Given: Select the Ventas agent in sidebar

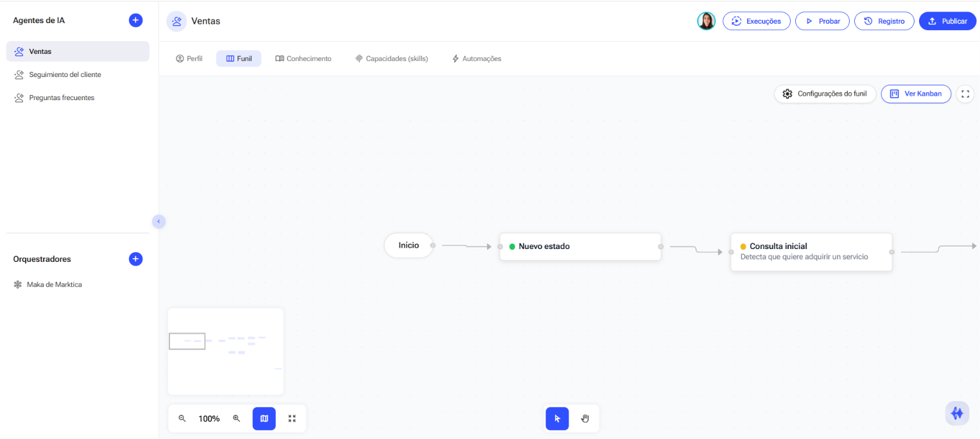Looking at the screenshot, I should pos(78,51).
